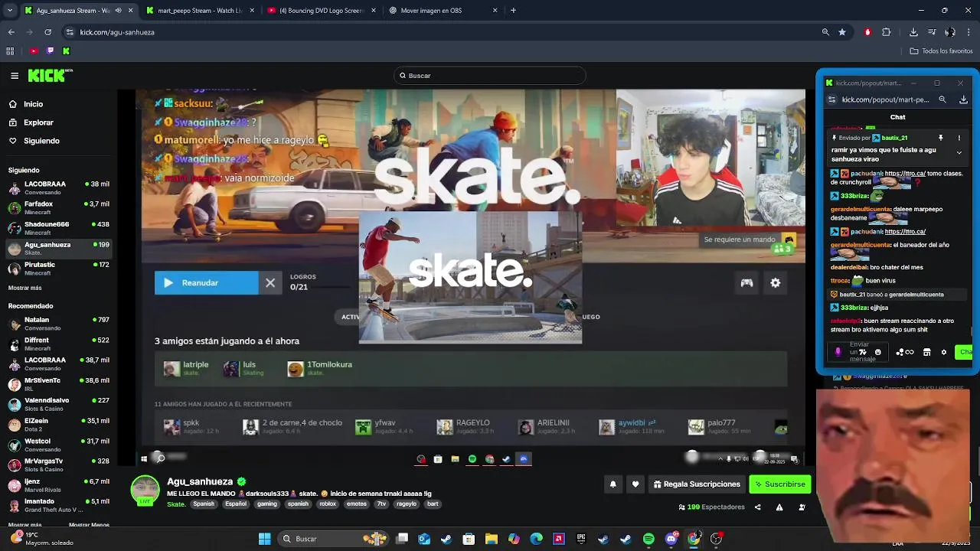Viewport: 980px width, 551px height.
Task: Open the Chrome three-dot menu
Action: [x=969, y=32]
